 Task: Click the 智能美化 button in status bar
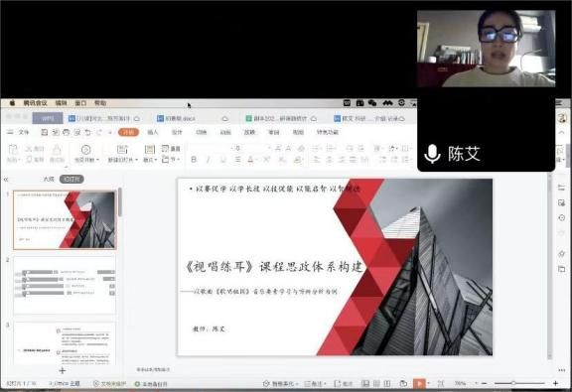pyautogui.click(x=279, y=383)
